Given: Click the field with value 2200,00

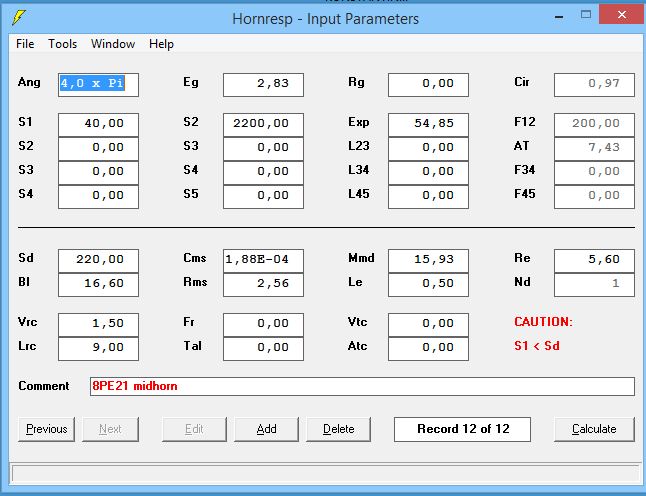Looking at the screenshot, I should pos(263,125).
